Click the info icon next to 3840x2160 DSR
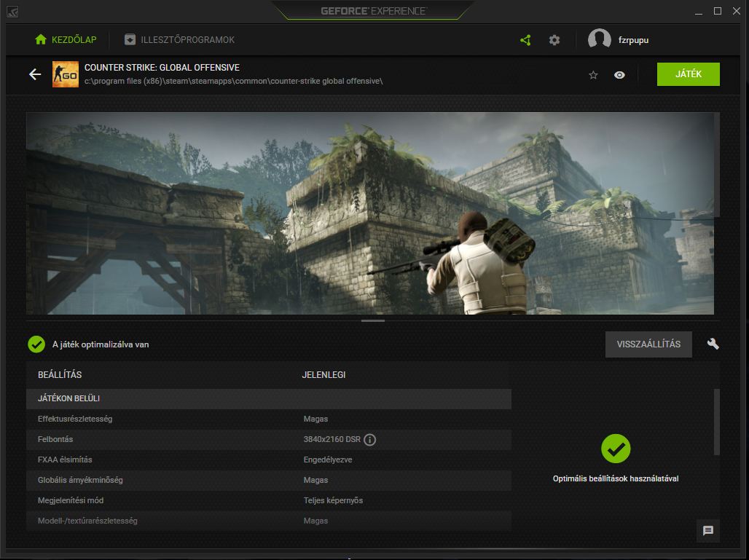The image size is (749, 560). tap(369, 440)
